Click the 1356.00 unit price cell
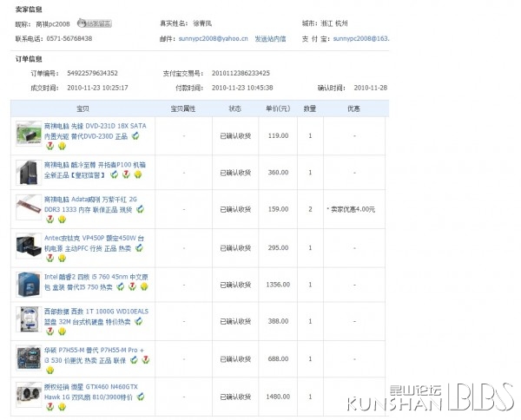The image size is (521, 420). tap(278, 285)
